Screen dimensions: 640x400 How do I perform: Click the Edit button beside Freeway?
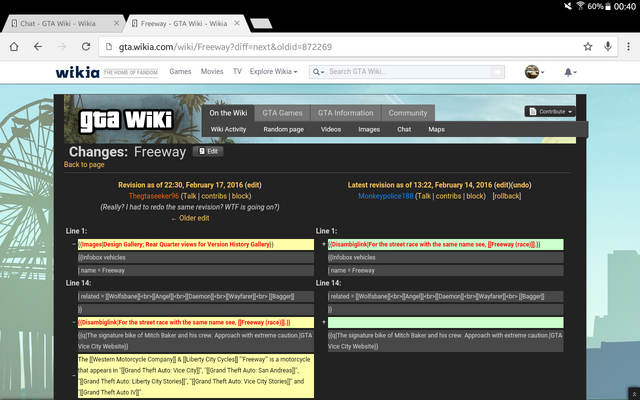click(x=208, y=151)
